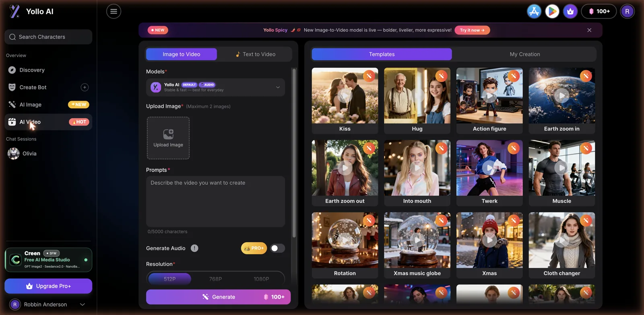Focus the Prompts description text area
Viewport: 644px width, 315px height.
point(215,202)
